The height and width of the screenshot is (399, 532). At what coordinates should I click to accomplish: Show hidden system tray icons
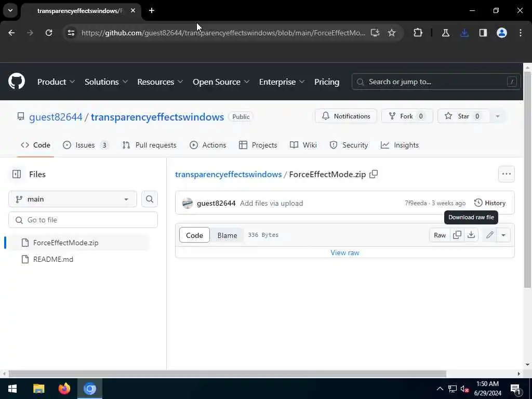click(440, 389)
